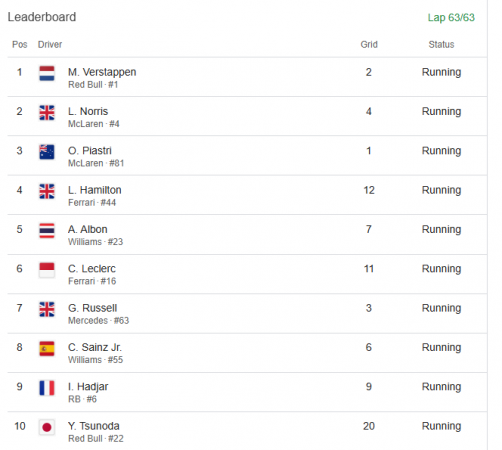Image resolution: width=502 pixels, height=450 pixels.
Task: Click the British flag beside L. Norris
Action: point(47,113)
